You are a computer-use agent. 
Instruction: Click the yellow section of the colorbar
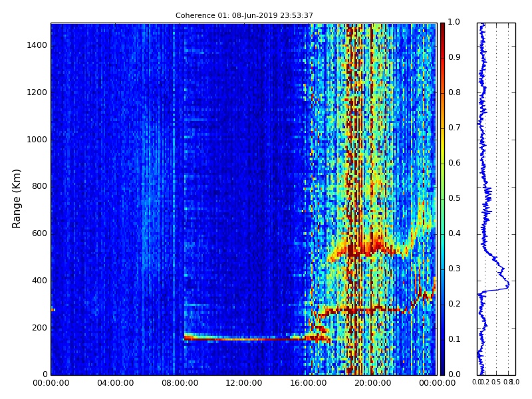(x=442, y=144)
